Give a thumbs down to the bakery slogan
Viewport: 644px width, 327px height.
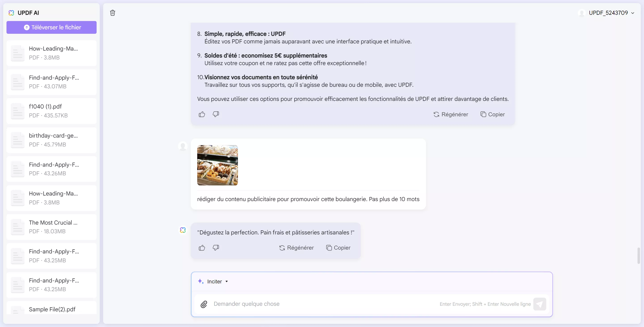pos(216,248)
